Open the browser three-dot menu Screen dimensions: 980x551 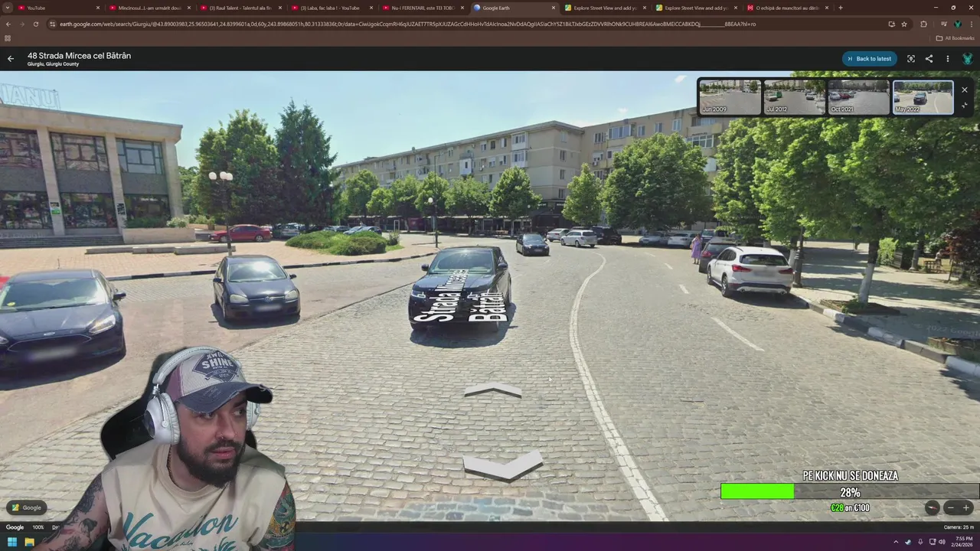click(x=971, y=24)
